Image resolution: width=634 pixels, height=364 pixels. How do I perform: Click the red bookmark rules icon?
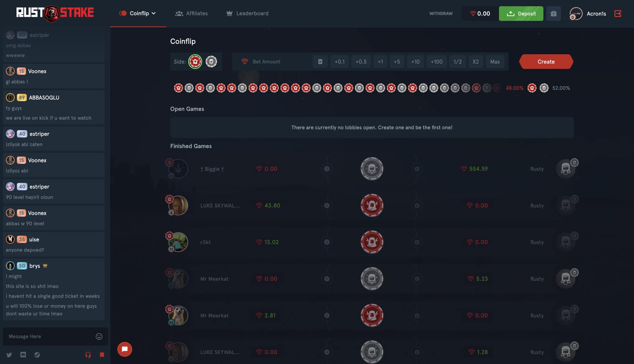[102, 355]
